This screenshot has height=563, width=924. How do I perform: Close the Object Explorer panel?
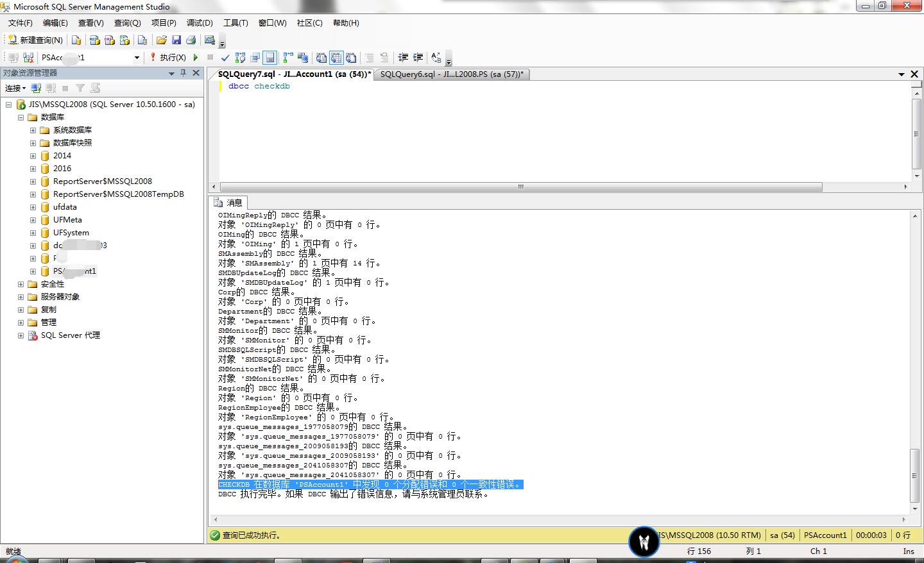[x=196, y=73]
